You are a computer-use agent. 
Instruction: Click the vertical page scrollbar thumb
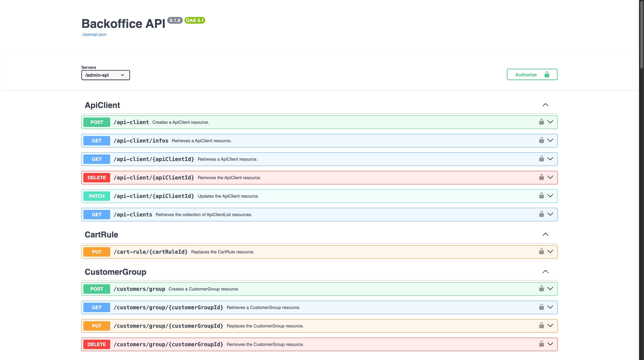641,35
